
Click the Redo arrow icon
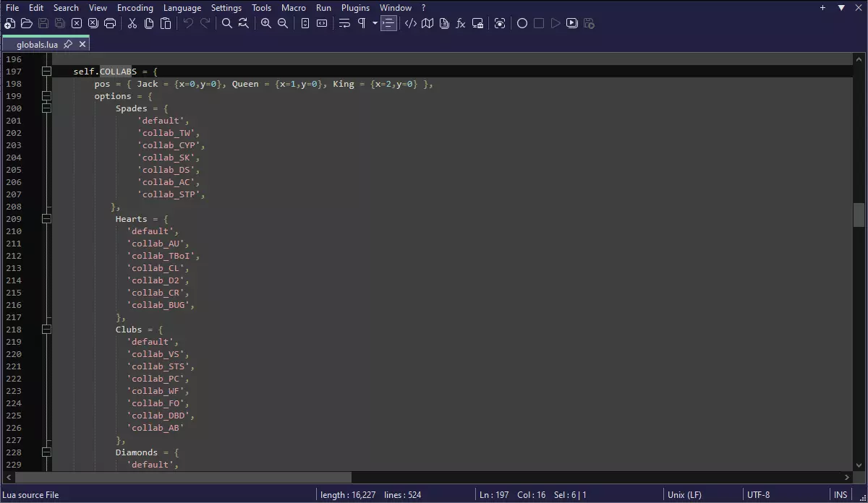[x=205, y=23]
